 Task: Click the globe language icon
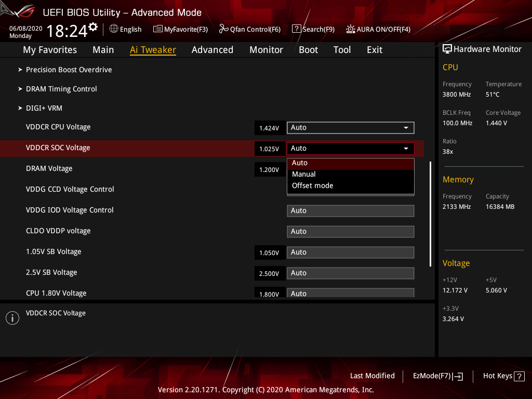click(114, 29)
